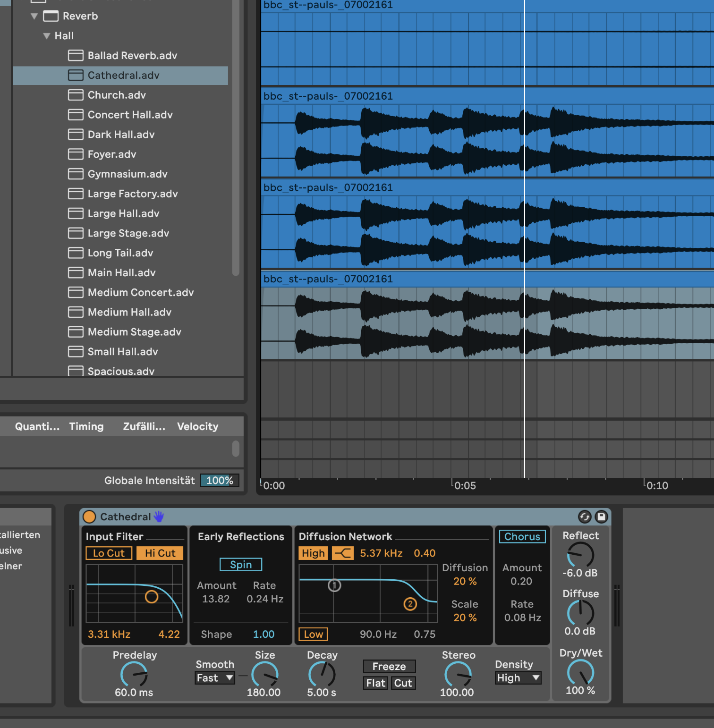Viewport: 714px width, 728px height.
Task: Click the preset icon beside Foyer.adv
Action: click(x=76, y=154)
